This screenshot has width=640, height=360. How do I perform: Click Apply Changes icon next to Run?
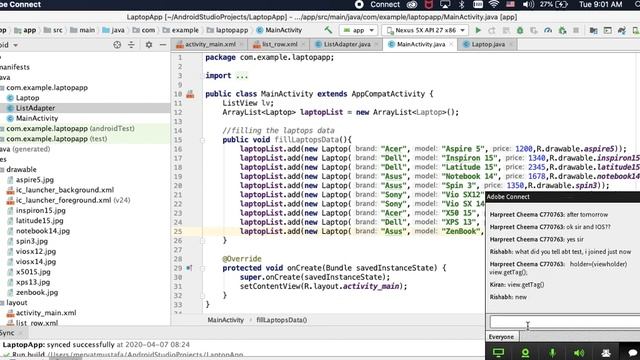click(x=492, y=30)
